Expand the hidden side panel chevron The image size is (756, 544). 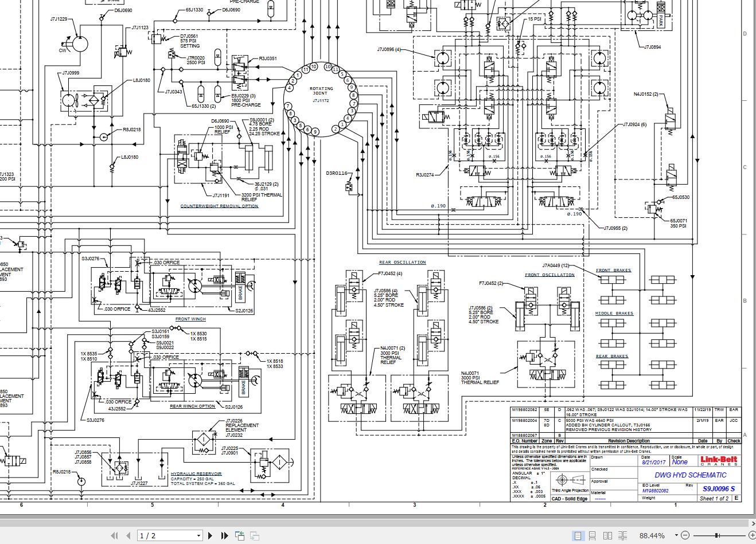(753, 523)
